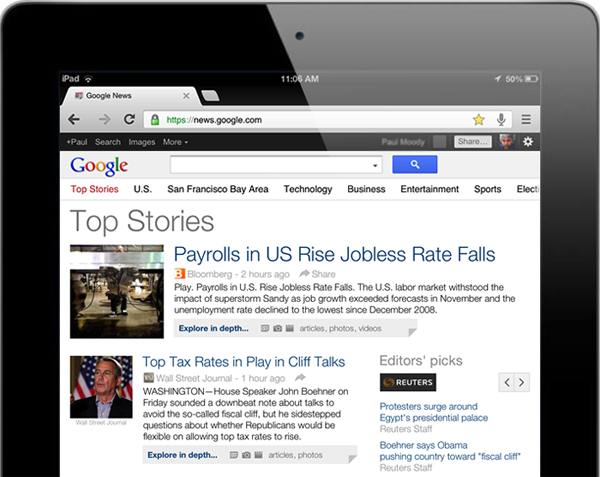The width and height of the screenshot is (600, 477).
Task: Open Payrolls in US Rise headline
Action: click(334, 254)
